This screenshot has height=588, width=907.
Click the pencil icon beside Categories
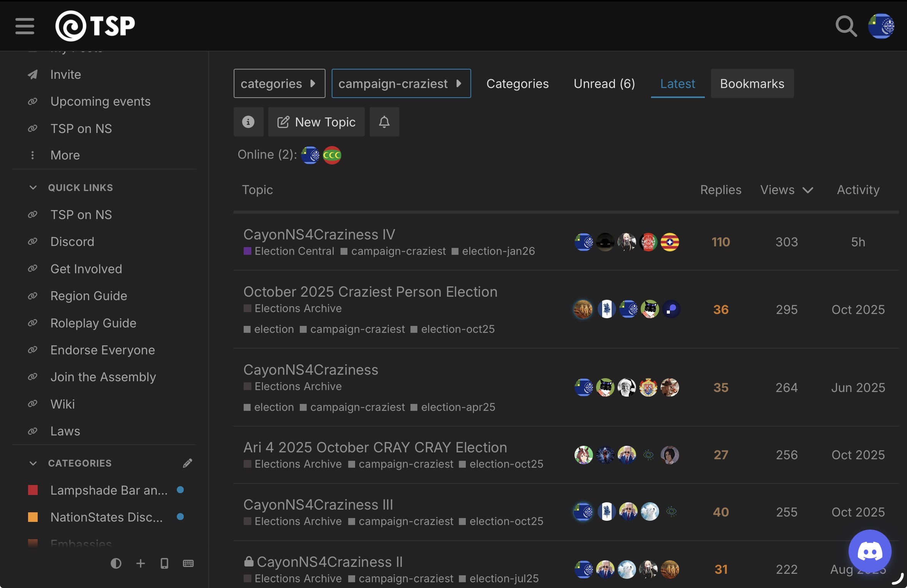point(187,463)
